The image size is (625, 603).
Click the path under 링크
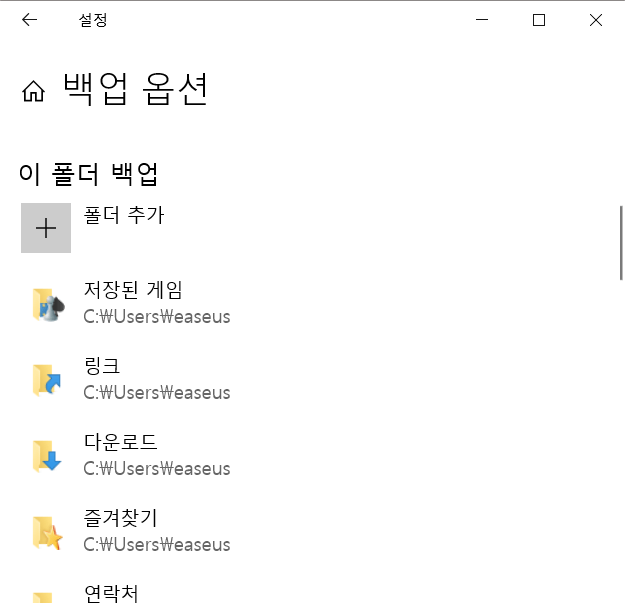click(157, 393)
